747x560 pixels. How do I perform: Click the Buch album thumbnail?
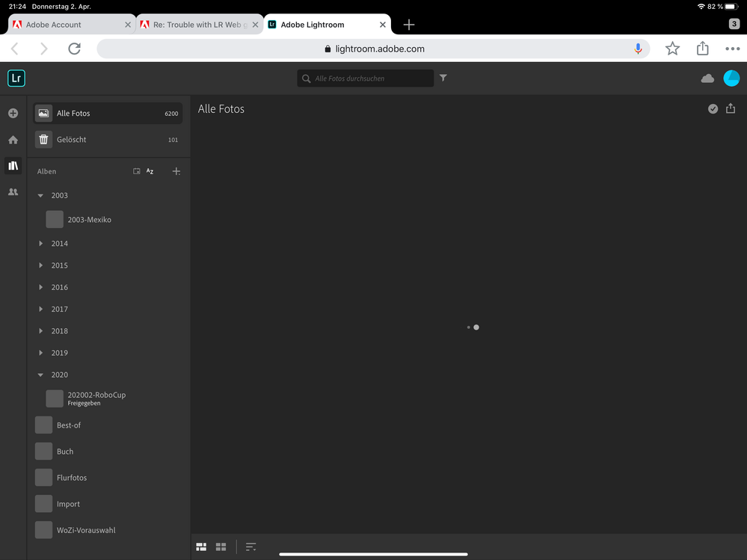(43, 452)
